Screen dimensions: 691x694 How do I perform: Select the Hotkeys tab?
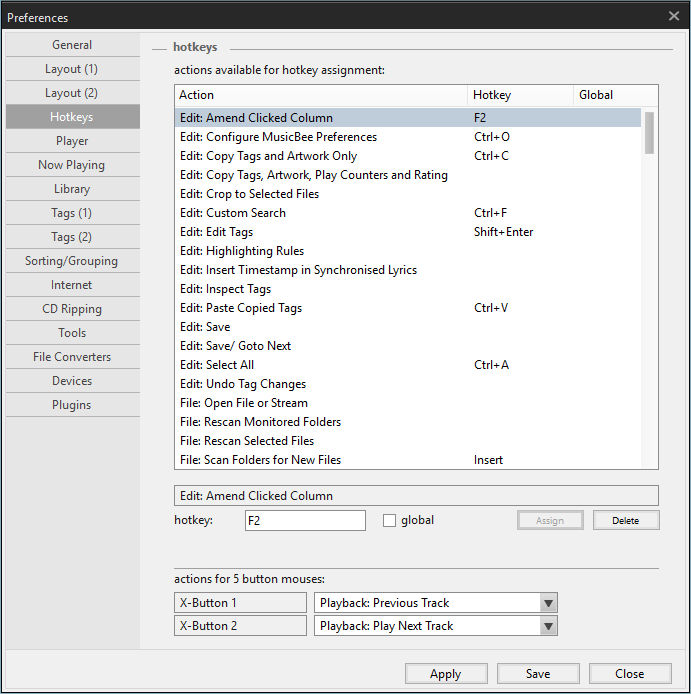73,117
